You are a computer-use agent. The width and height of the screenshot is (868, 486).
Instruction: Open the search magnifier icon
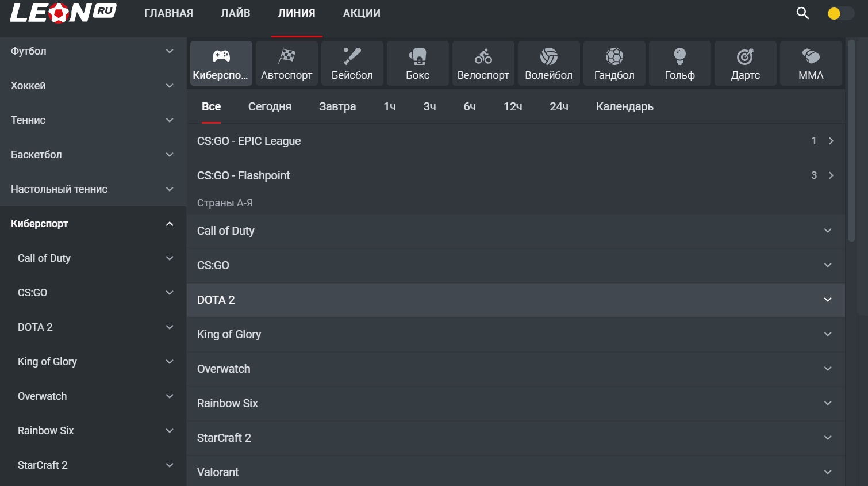coord(802,13)
